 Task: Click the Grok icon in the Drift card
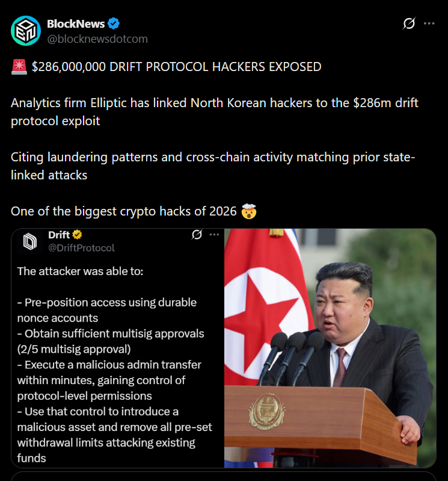197,235
